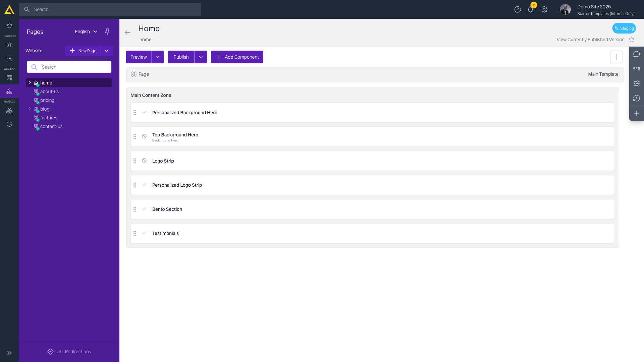Click the Publish button
644x362 pixels.
[181, 57]
